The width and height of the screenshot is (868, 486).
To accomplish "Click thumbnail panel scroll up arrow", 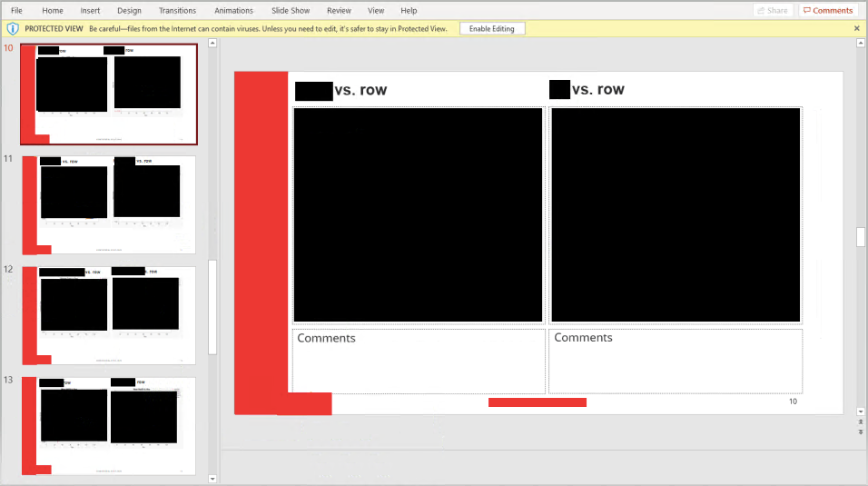I will click(212, 43).
